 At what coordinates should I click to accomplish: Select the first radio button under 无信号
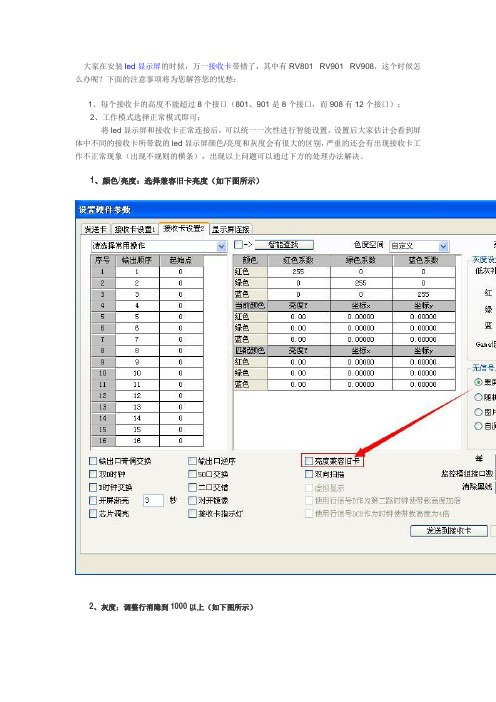(478, 382)
